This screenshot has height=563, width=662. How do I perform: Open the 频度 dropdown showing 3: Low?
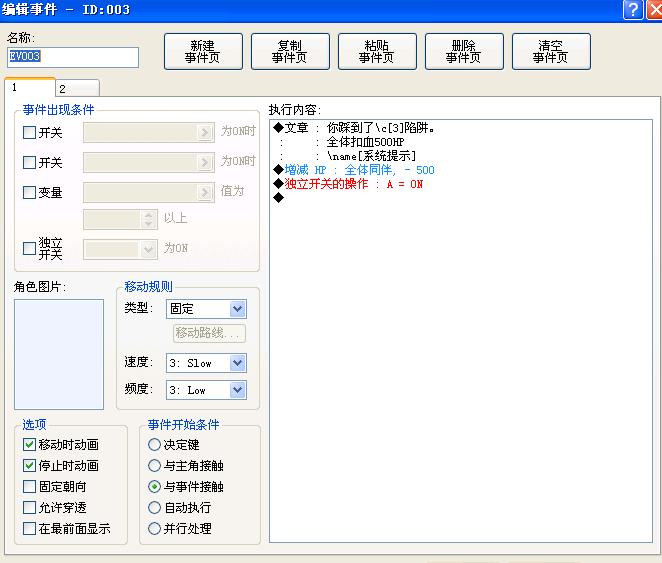206,390
